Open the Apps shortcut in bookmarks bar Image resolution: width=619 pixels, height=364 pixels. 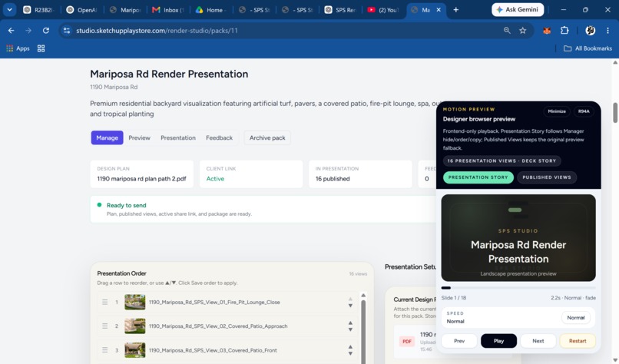click(x=18, y=48)
